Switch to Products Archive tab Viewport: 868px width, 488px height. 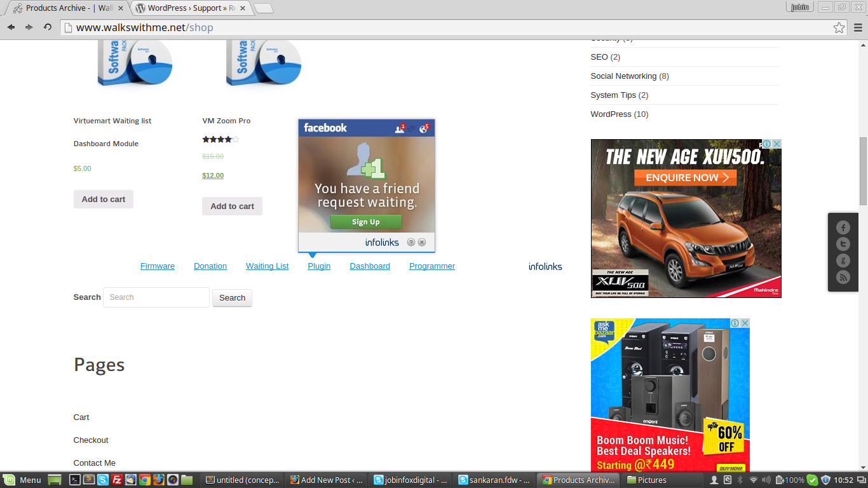coord(67,8)
